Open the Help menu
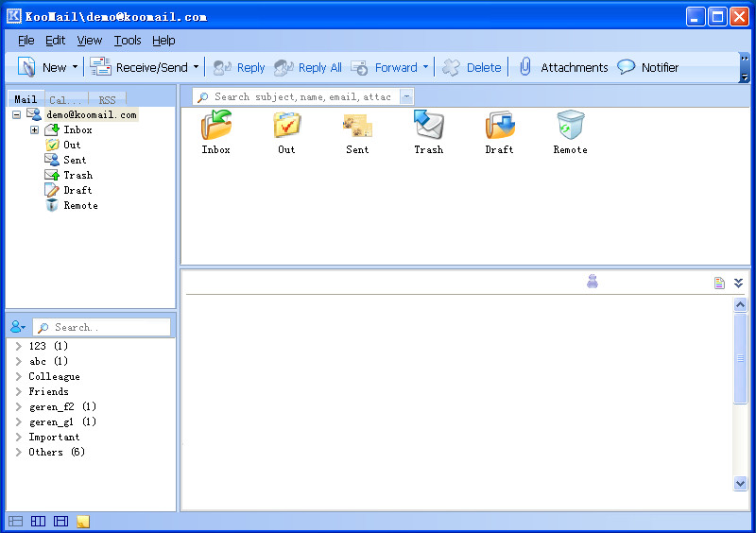 [x=163, y=41]
